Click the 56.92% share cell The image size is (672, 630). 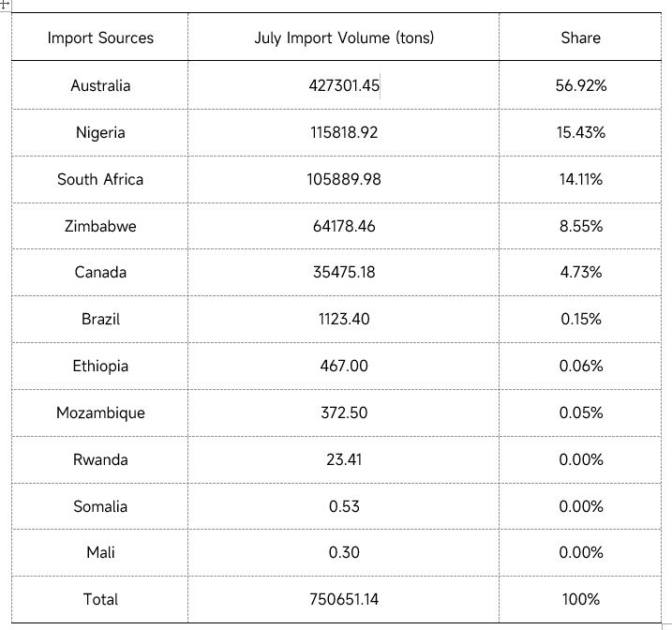click(x=580, y=85)
